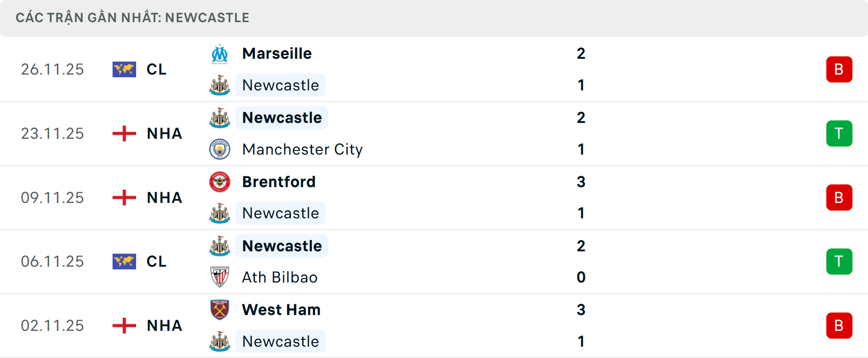Click the Ath Bilbao club emblem
Viewport: 868px width, 358px height.
click(x=220, y=277)
